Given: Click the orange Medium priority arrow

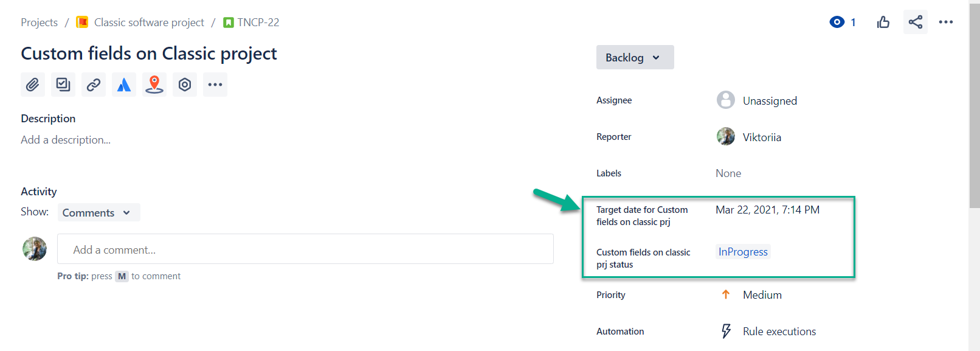Looking at the screenshot, I should [725, 294].
